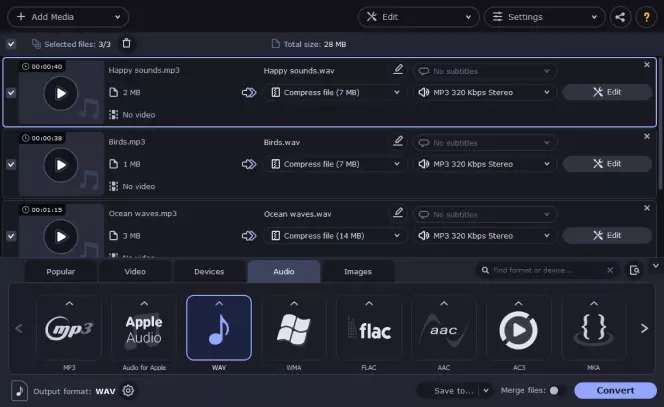Select the AC3 format tile
Viewport: 664px width, 407px height.
click(x=519, y=328)
